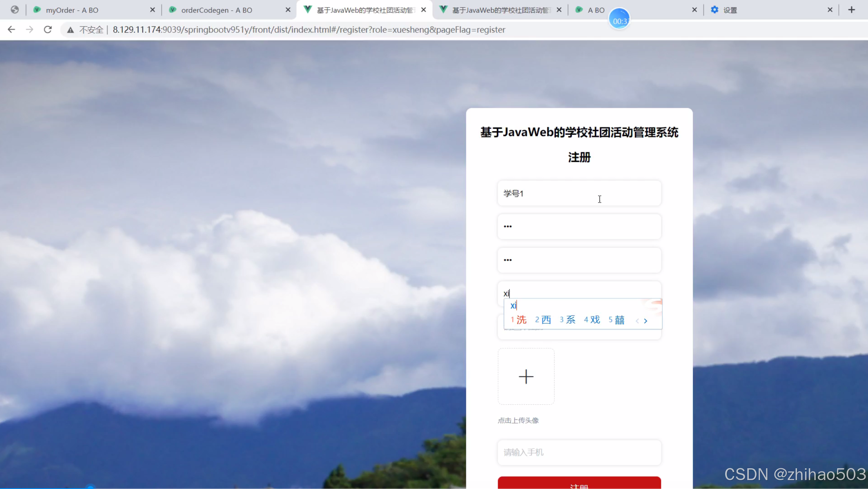The height and width of the screenshot is (489, 868).
Task: Click the browser back arrow
Action: coord(11,30)
